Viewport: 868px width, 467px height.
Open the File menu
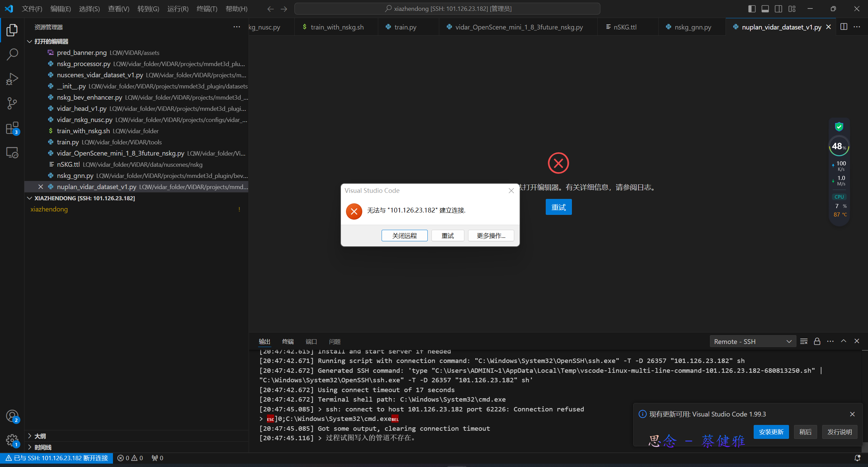coord(32,9)
